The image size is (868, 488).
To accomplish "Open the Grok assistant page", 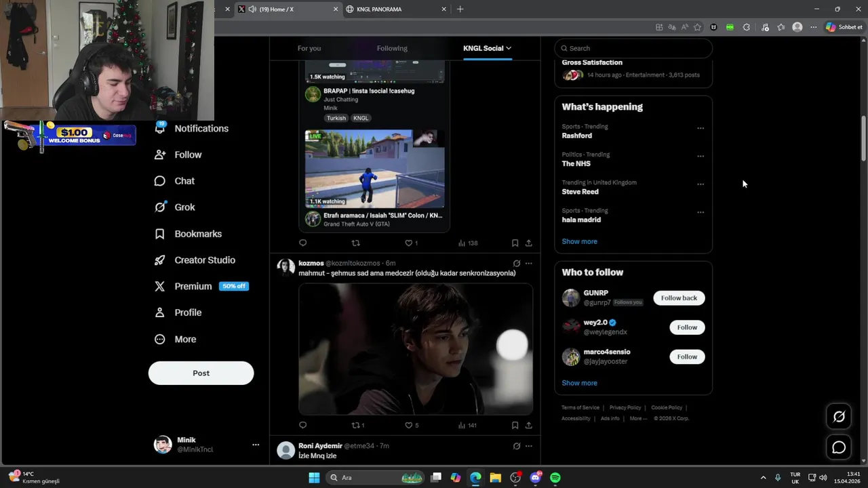I will pyautogui.click(x=175, y=207).
